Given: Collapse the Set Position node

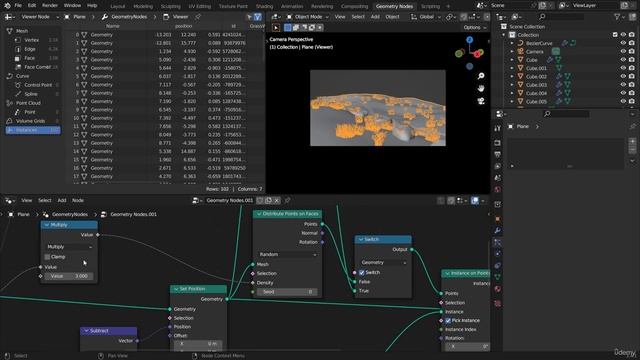Looking at the screenshot, I should (176, 289).
